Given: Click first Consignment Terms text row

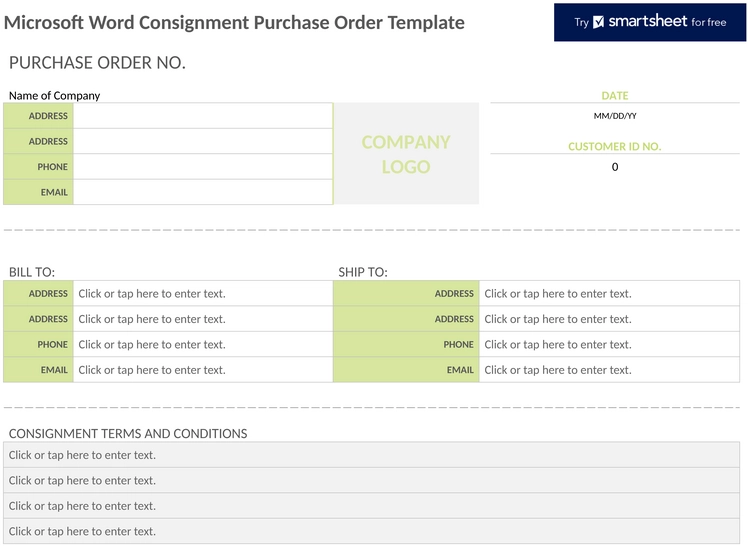Looking at the screenshot, I should [372, 455].
